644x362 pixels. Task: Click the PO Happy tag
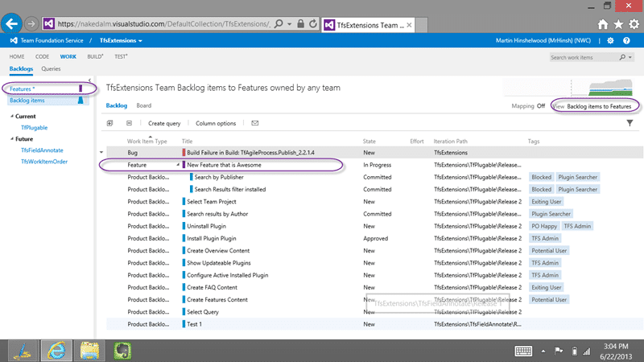pos(544,226)
